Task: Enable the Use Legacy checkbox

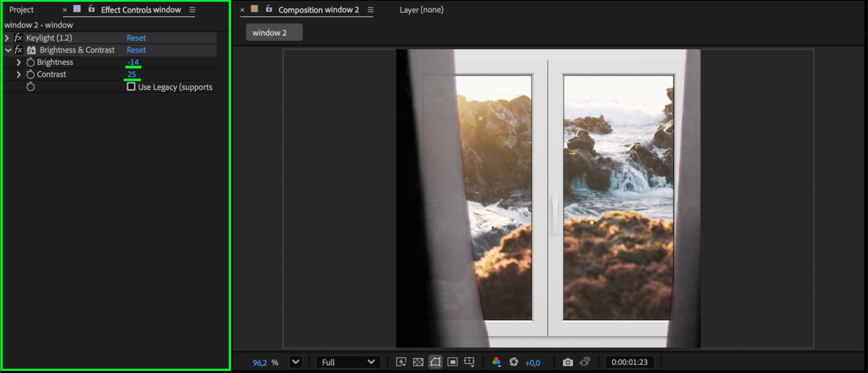Action: tap(131, 87)
